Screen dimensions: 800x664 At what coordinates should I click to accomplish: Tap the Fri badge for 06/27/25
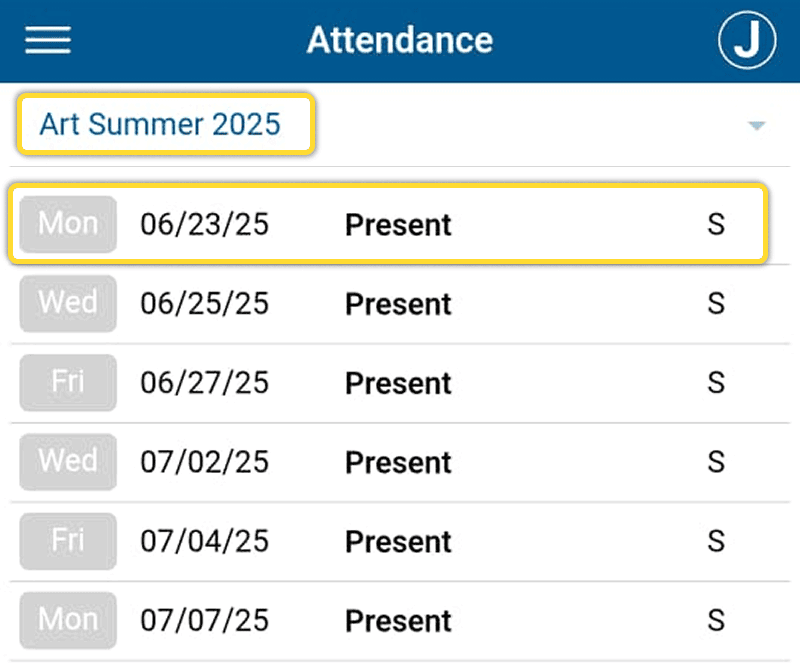68,382
